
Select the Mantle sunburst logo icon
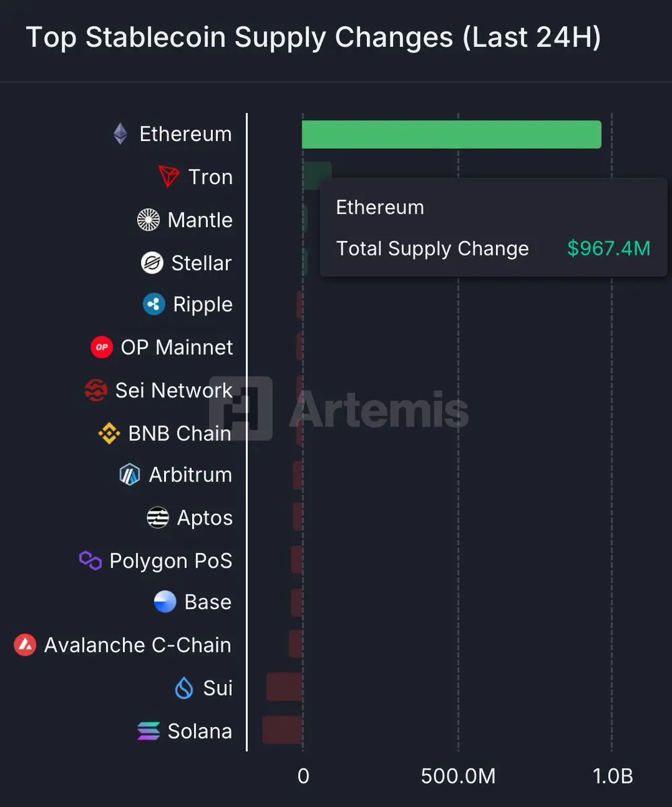coord(149,220)
